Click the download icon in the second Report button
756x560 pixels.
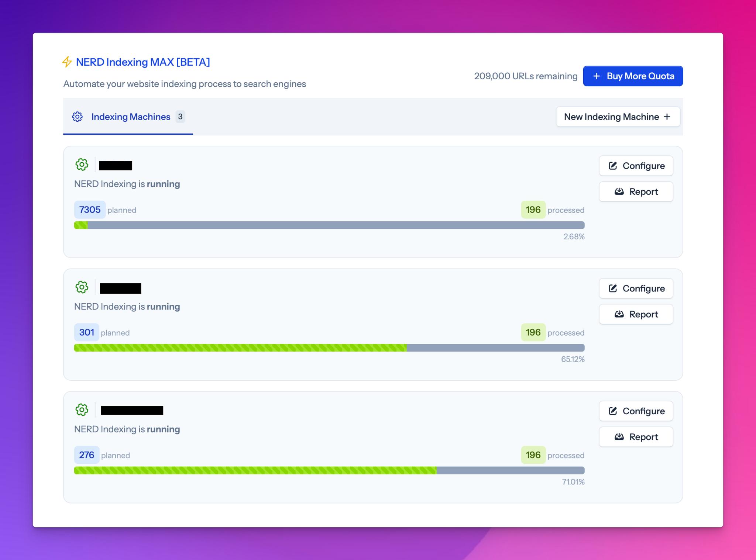pyautogui.click(x=619, y=314)
